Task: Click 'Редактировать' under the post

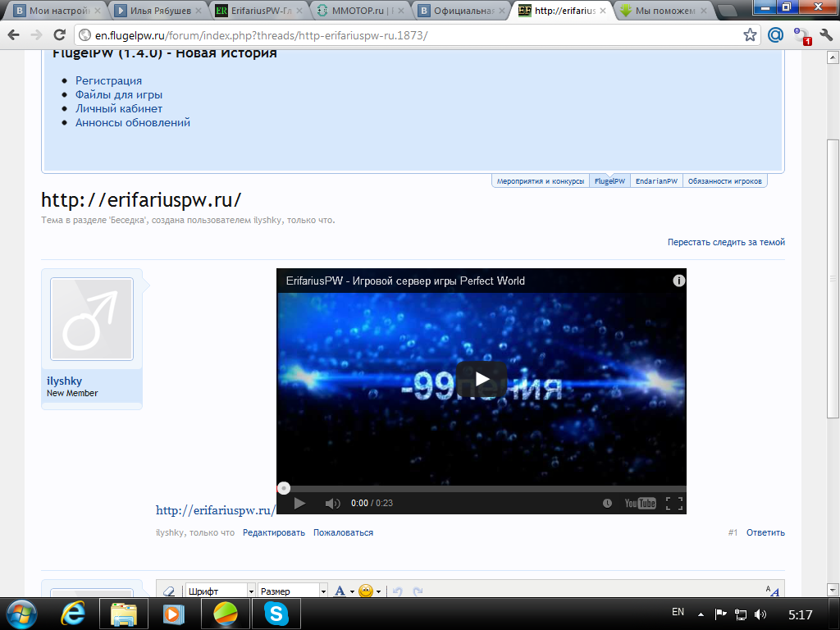Action: [x=274, y=532]
